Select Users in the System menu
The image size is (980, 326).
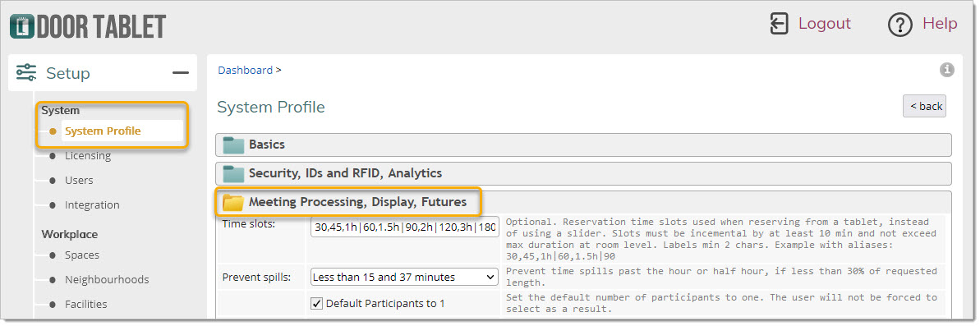click(x=79, y=180)
